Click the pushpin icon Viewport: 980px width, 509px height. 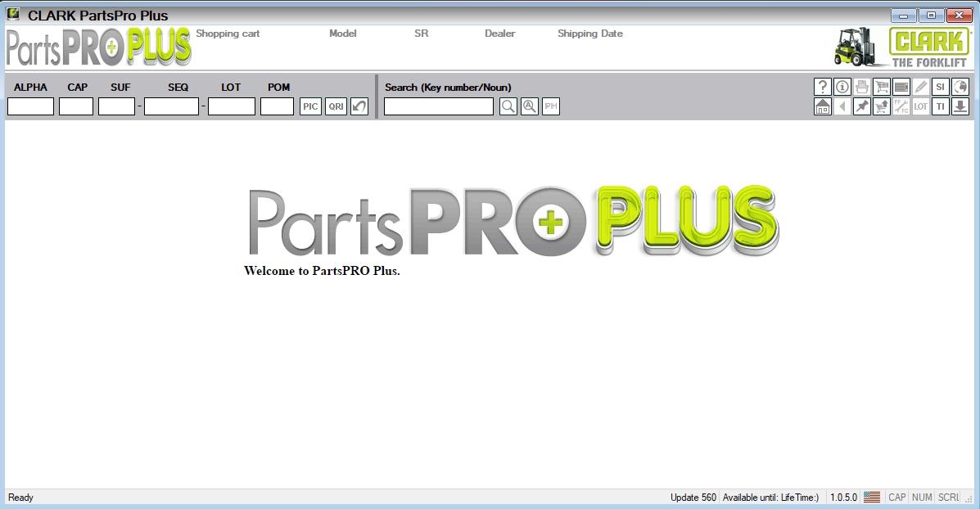tap(862, 106)
